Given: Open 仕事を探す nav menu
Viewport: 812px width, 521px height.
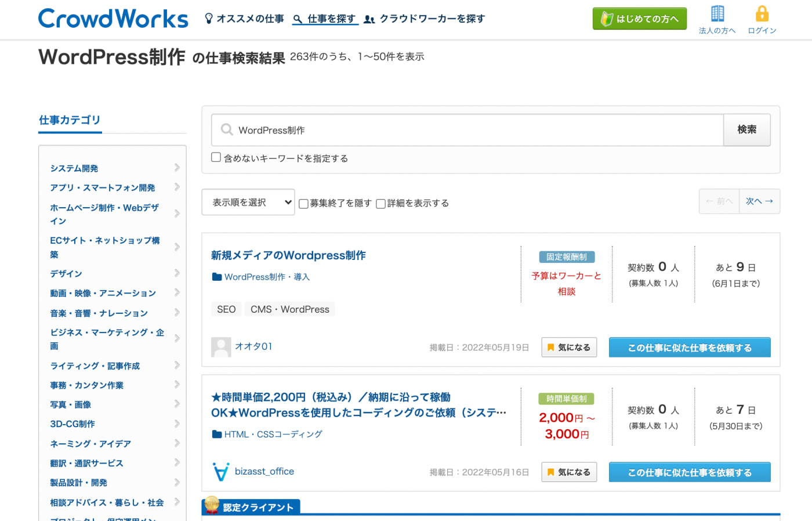Looking at the screenshot, I should pos(331,19).
